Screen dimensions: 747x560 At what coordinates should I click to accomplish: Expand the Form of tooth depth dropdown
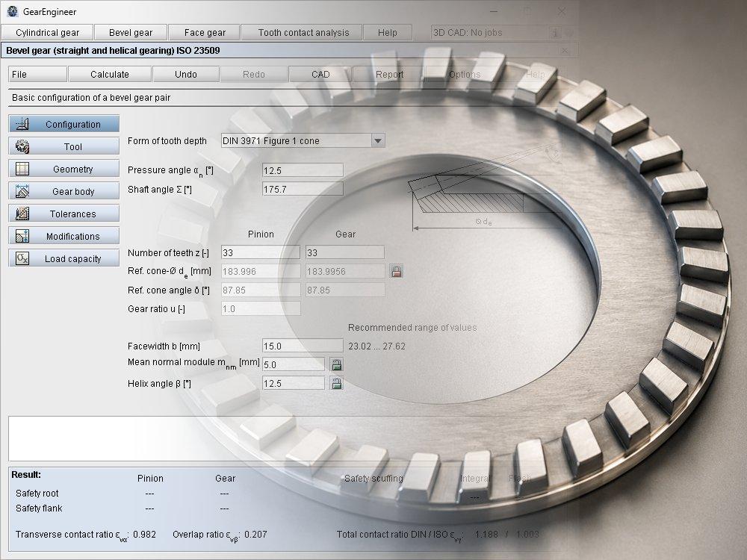point(378,141)
